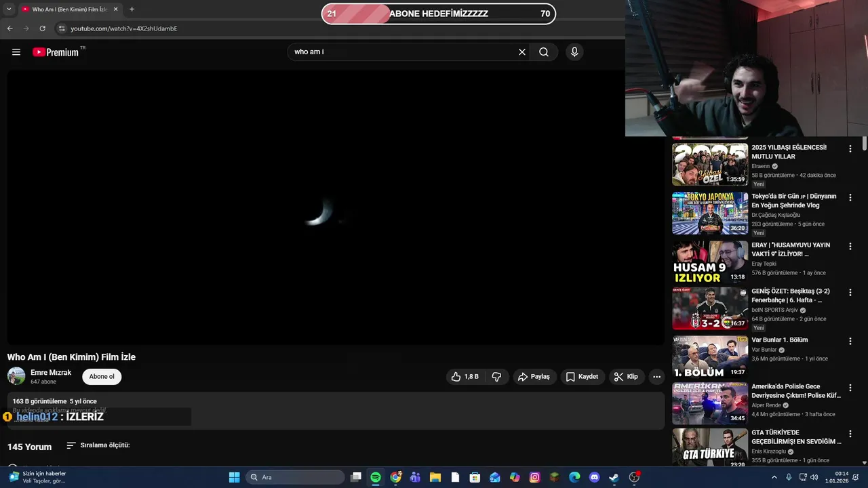Open Task View on the taskbar
Image resolution: width=868 pixels, height=488 pixels.
(356, 477)
